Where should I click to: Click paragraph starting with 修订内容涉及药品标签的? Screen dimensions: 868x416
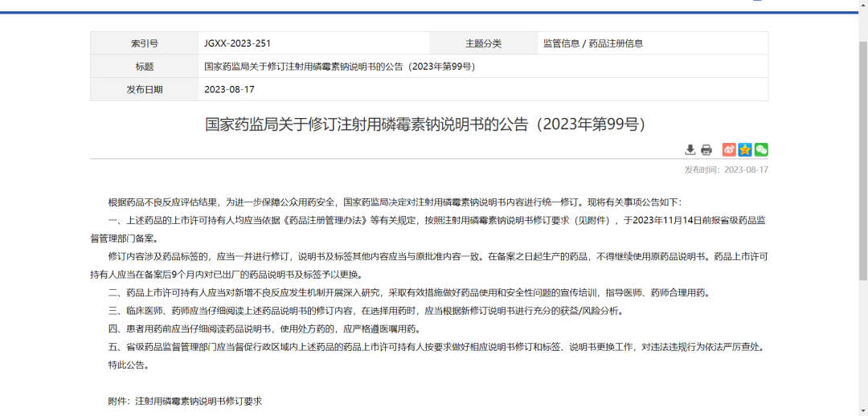click(x=429, y=266)
